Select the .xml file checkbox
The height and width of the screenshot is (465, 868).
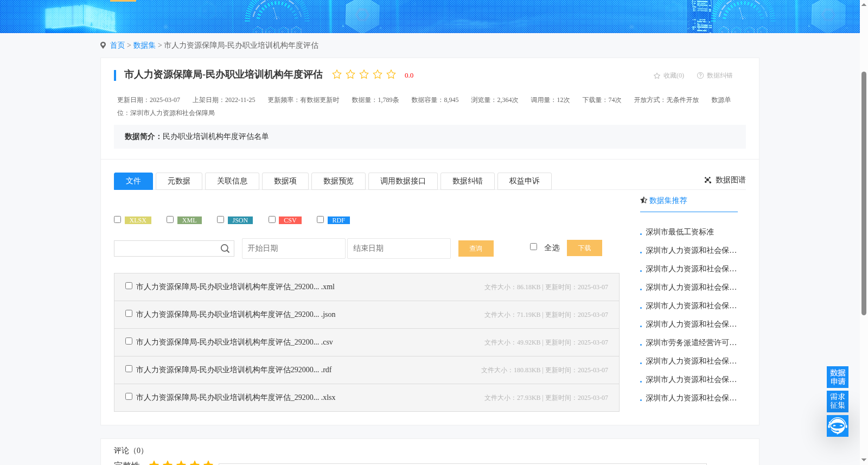pos(129,285)
